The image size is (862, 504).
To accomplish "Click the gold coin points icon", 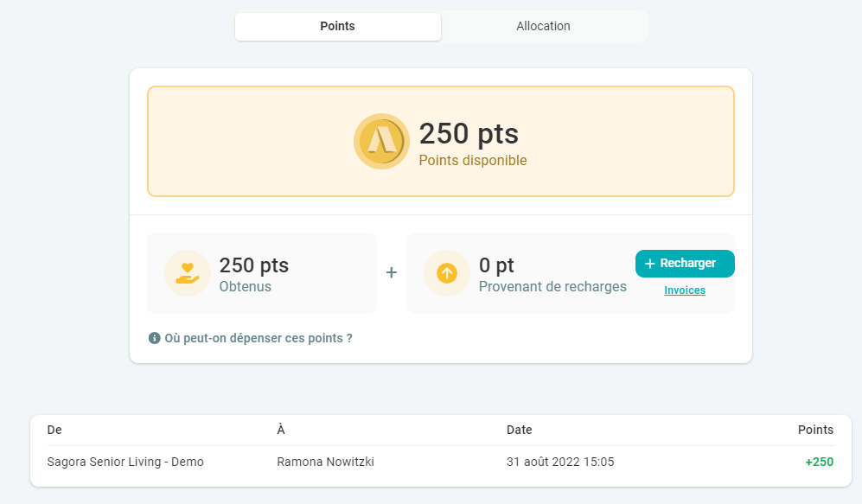I will 381,141.
